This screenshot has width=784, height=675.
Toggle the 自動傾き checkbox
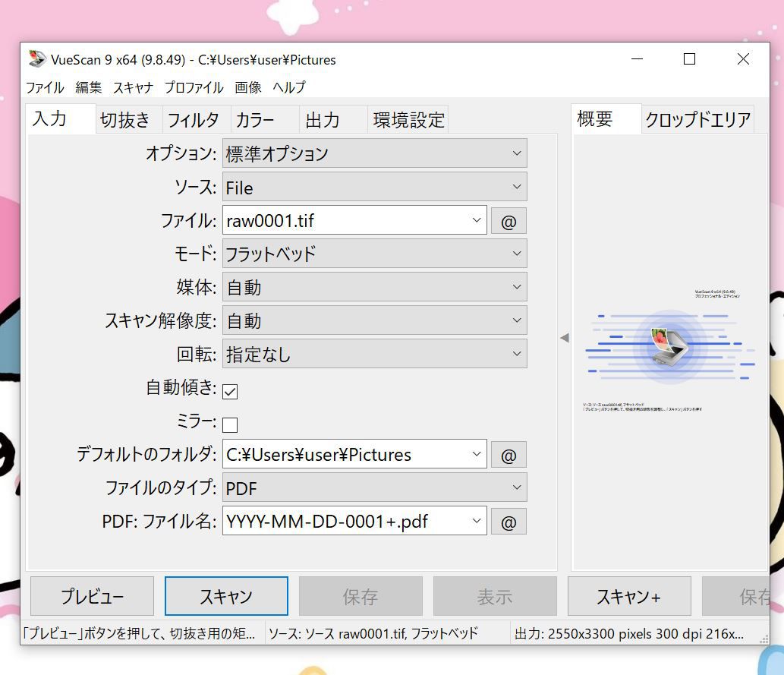[x=230, y=392]
